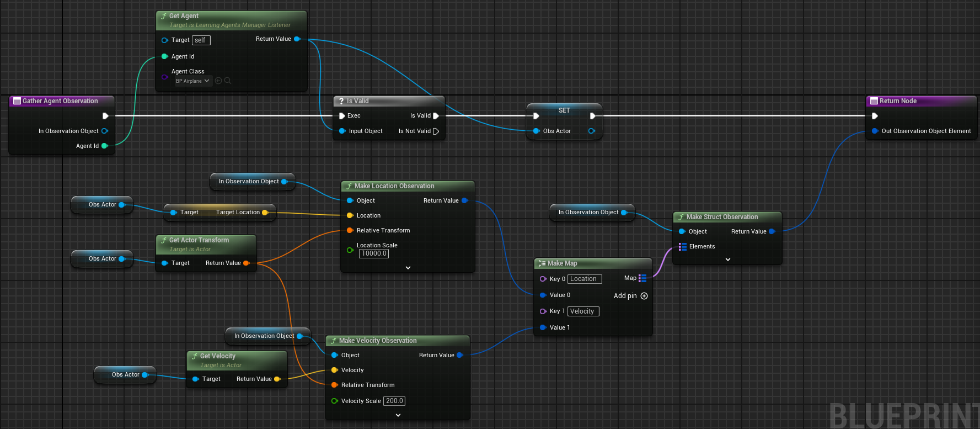Click the Velocity Scale 200.0 value field
The height and width of the screenshot is (429, 980).
click(394, 401)
